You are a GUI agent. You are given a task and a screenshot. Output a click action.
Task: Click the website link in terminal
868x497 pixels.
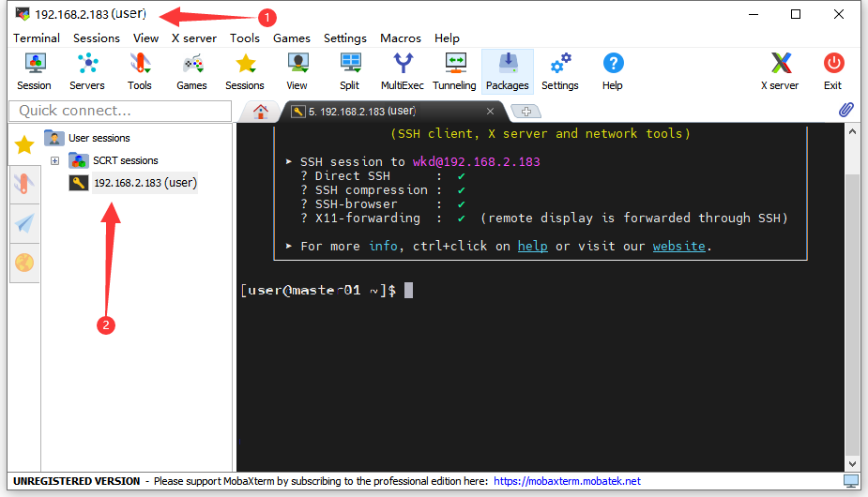678,246
